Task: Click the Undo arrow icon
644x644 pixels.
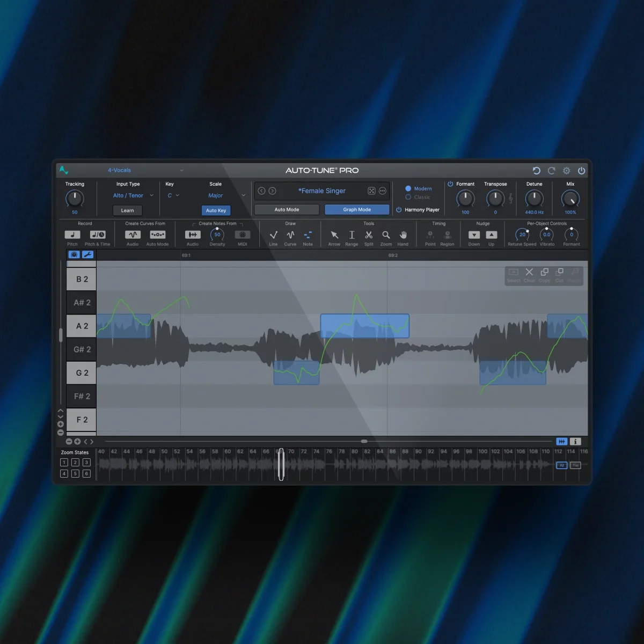Action: [x=536, y=171]
